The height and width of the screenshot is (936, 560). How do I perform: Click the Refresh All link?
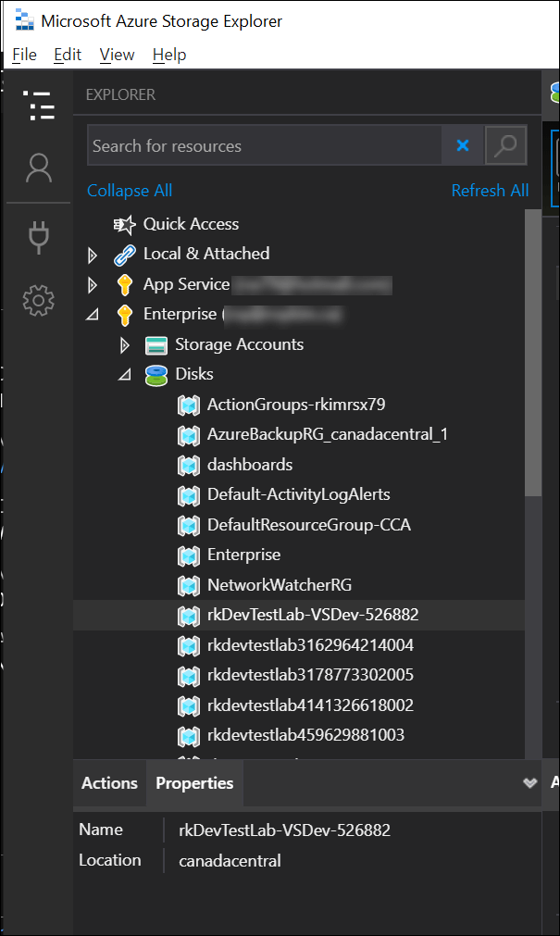tap(490, 191)
